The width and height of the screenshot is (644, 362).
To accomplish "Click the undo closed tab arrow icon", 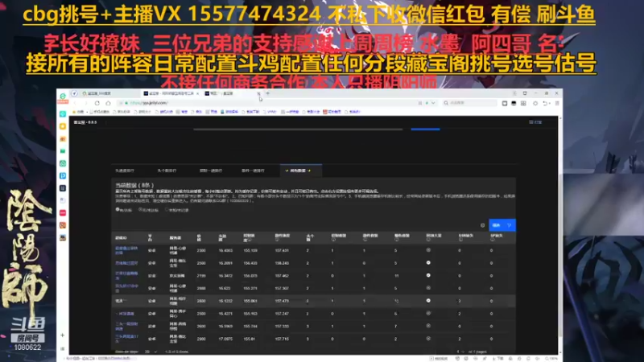I will [545, 104].
